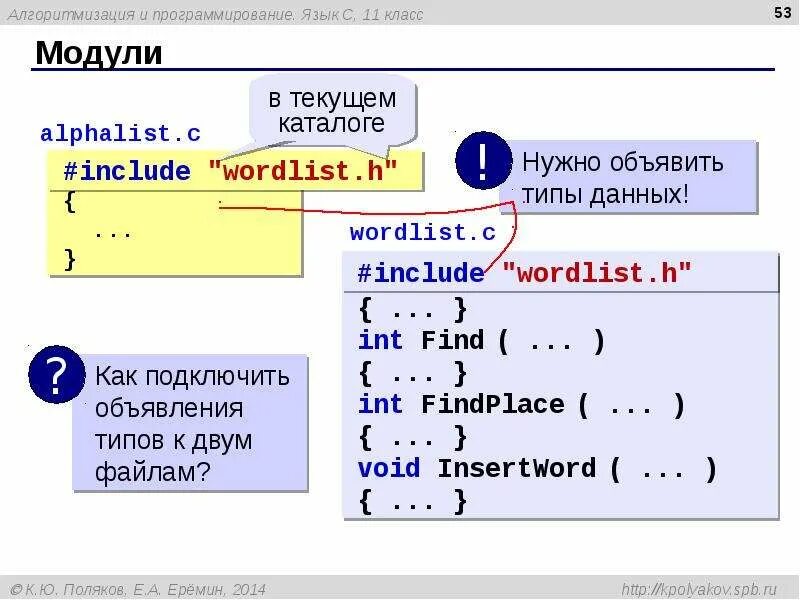Image resolution: width=800 pixels, height=600 pixels.
Task: Click the "в текущем каталоге" speech bubble
Action: [x=333, y=111]
